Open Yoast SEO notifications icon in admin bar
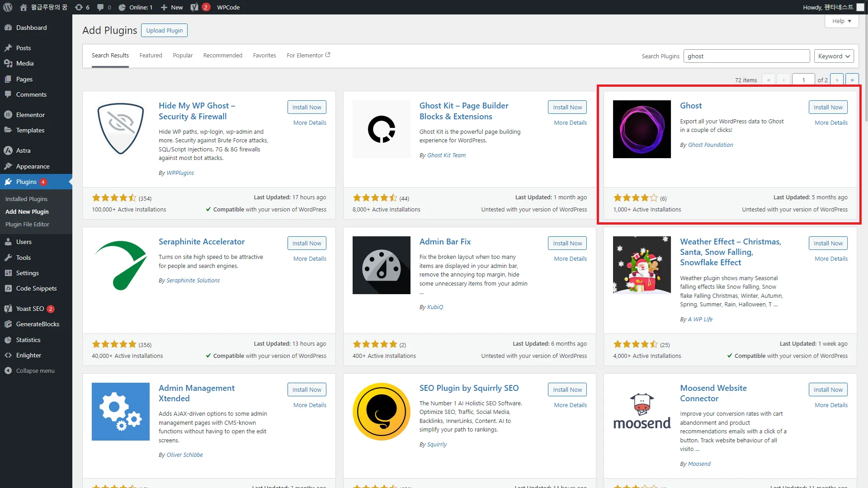 pyautogui.click(x=195, y=7)
